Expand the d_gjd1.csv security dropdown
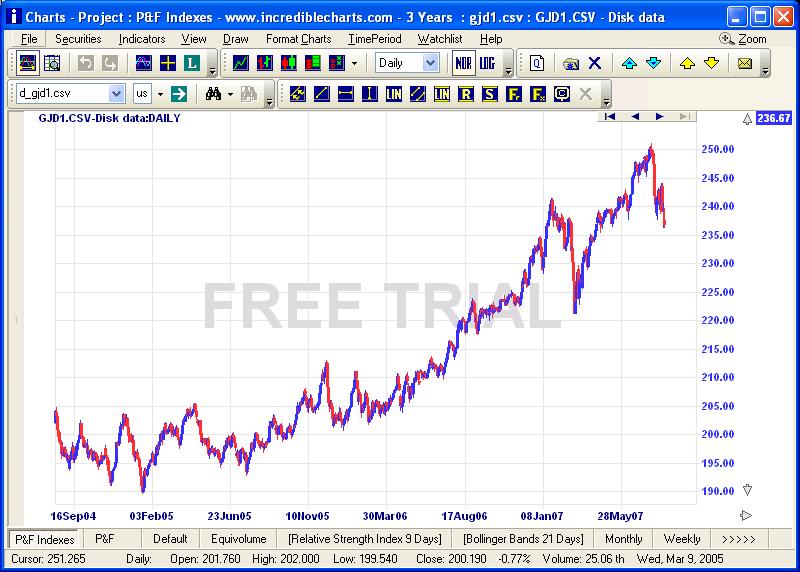Image resolution: width=800 pixels, height=572 pixels. (116, 94)
